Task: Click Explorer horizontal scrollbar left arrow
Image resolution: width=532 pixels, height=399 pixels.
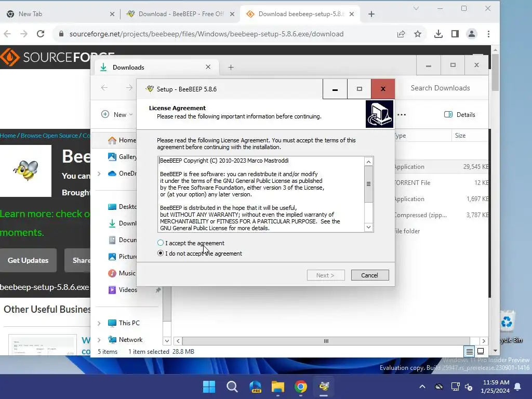Action: pyautogui.click(x=178, y=341)
